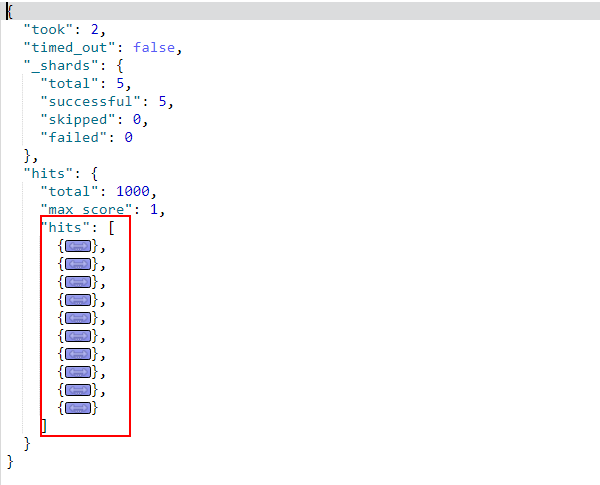Viewport: 600px width, 485px height.
Task: Expand the second collapsed hit object
Action: pyautogui.click(x=78, y=264)
